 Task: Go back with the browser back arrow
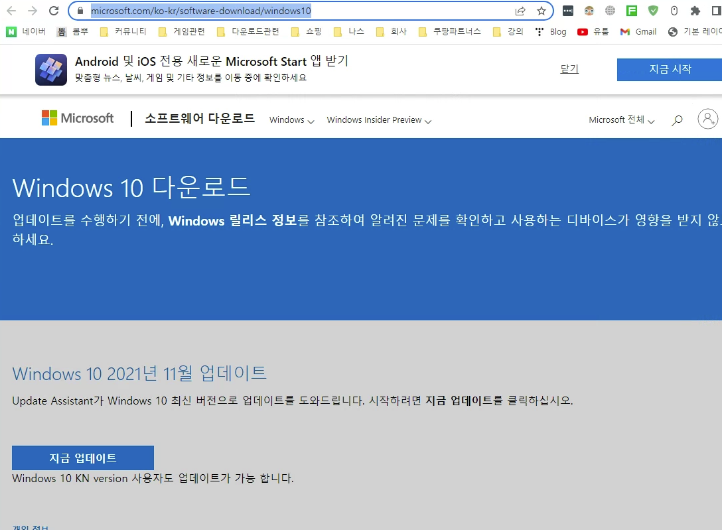tap(12, 11)
